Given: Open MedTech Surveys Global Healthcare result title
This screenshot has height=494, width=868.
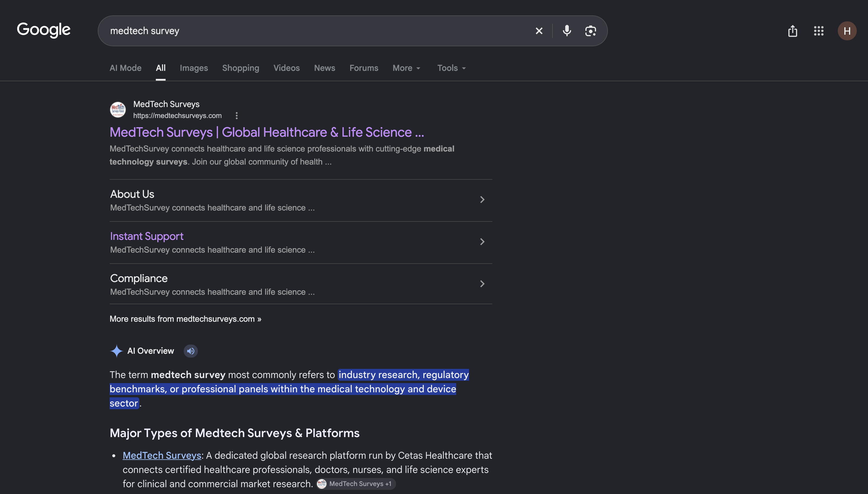Looking at the screenshot, I should (267, 132).
